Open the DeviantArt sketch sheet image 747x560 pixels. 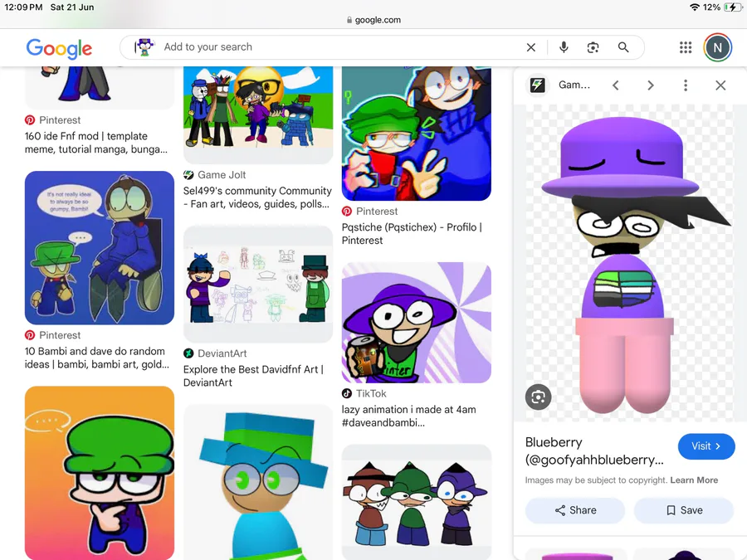tap(258, 284)
